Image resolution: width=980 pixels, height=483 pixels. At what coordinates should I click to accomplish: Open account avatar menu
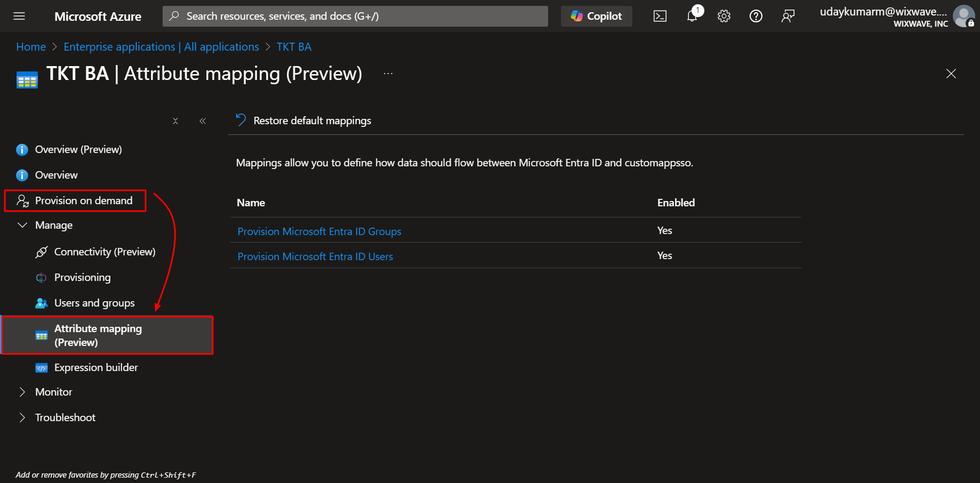[x=964, y=16]
